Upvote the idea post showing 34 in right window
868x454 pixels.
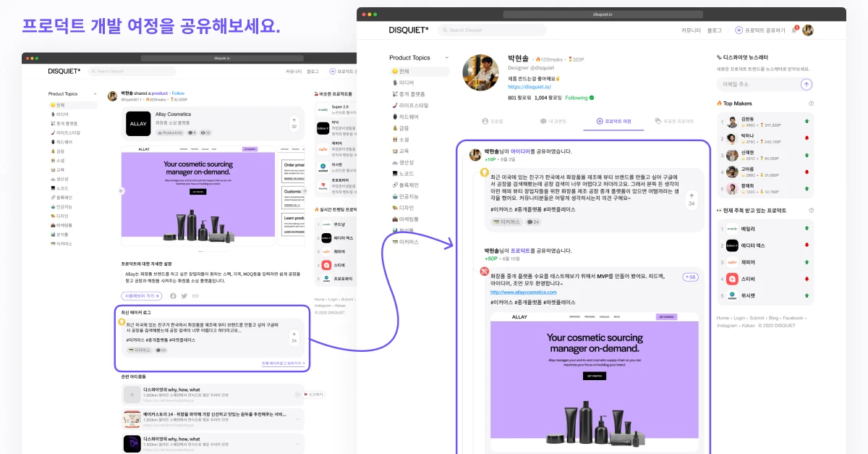pos(691,199)
